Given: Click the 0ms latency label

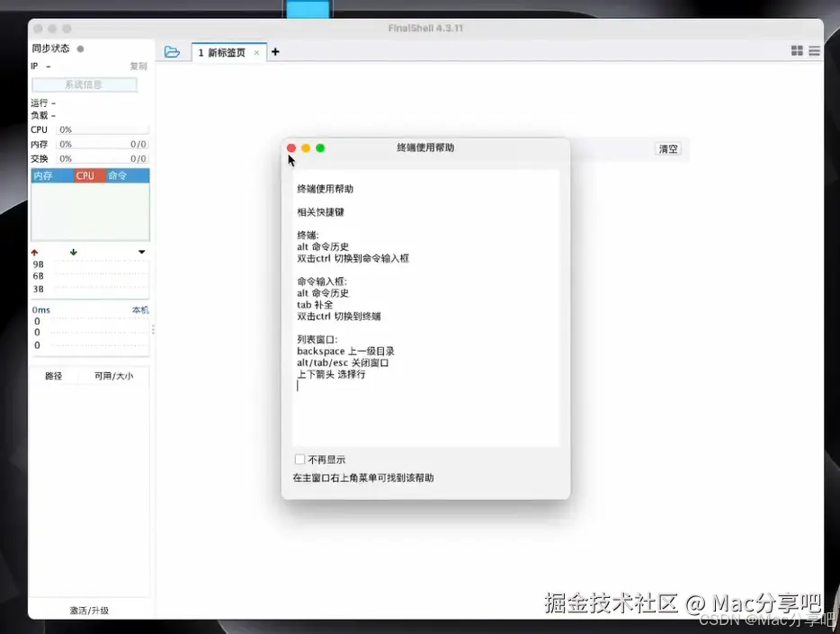Looking at the screenshot, I should [x=40, y=310].
